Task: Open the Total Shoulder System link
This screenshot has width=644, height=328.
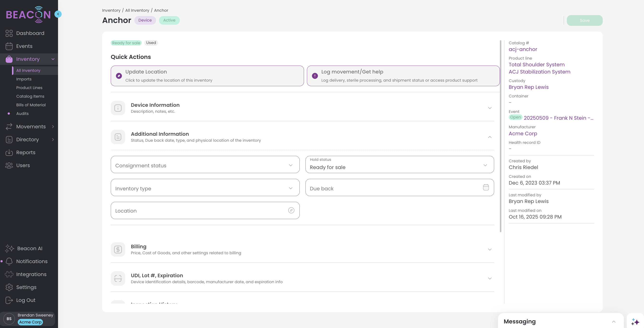Action: point(537,65)
